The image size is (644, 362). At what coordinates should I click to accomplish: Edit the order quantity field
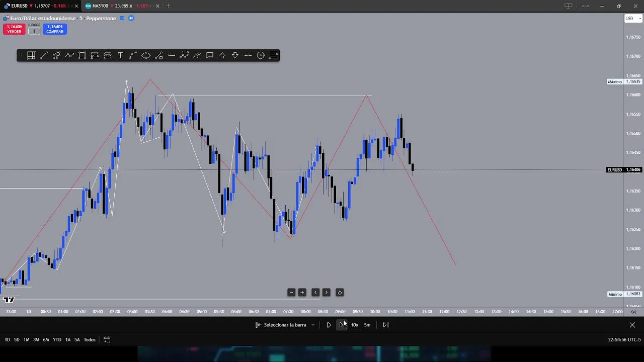(34, 31)
